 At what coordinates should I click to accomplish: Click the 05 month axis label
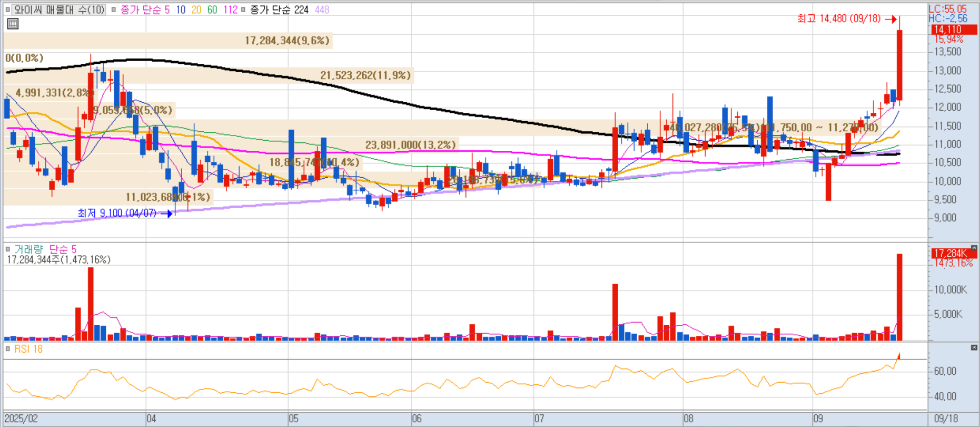tap(294, 419)
